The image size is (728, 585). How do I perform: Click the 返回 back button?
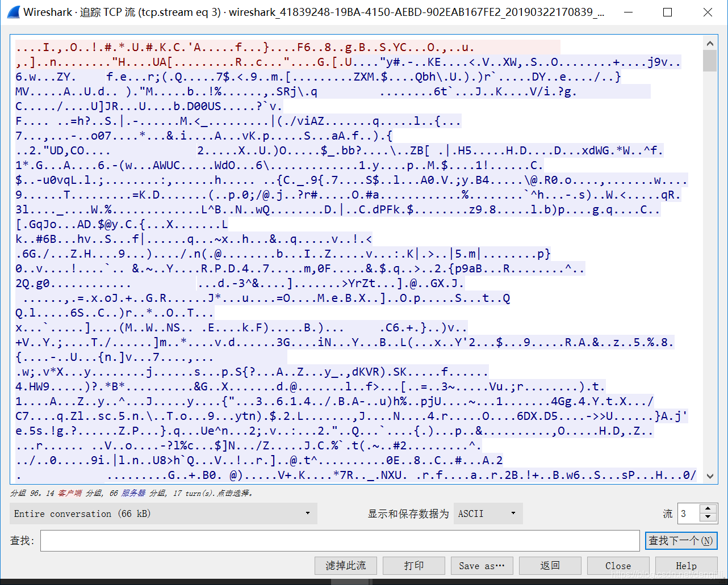click(x=550, y=566)
